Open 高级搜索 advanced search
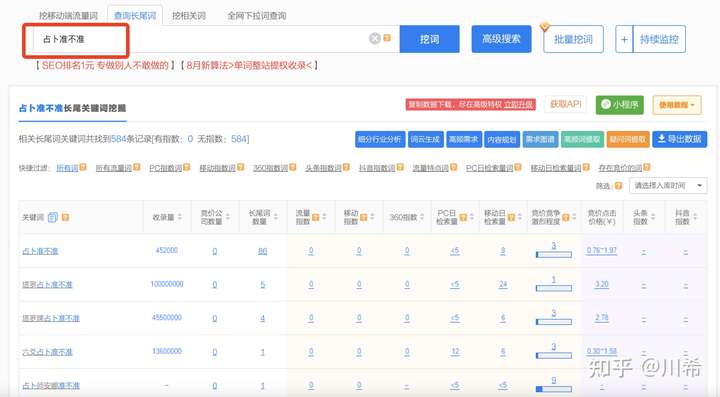720x397 pixels. coord(501,39)
